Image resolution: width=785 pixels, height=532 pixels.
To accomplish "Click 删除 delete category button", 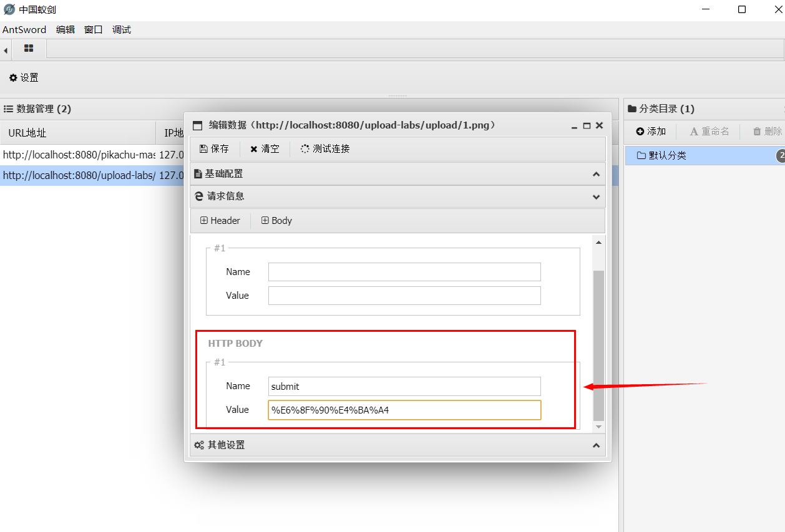I will click(x=768, y=132).
